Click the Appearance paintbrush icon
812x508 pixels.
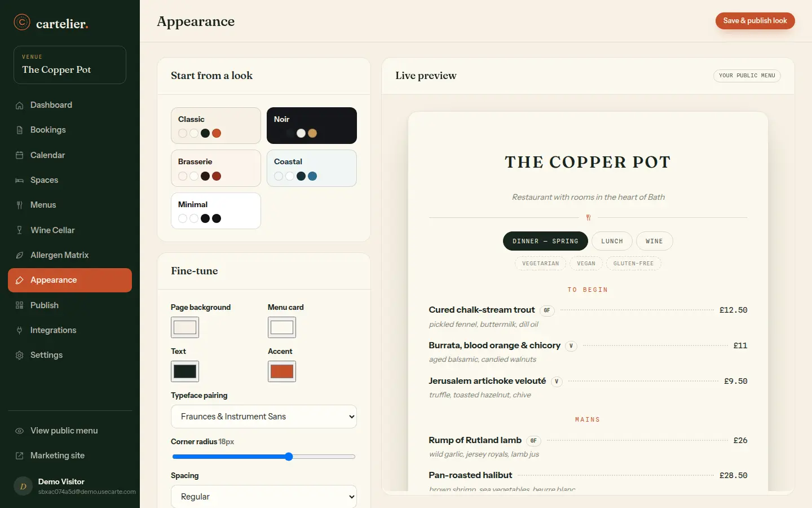click(19, 281)
